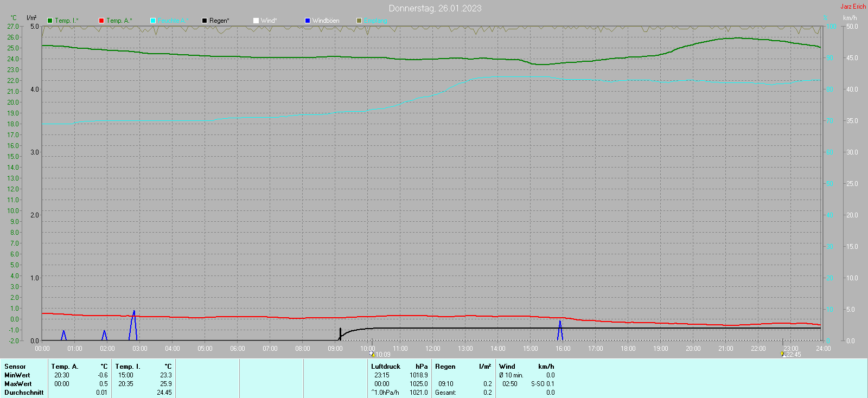Viewport: 868px width, 398px height.
Task: Click the Wind header in the stats table
Action: (507, 367)
